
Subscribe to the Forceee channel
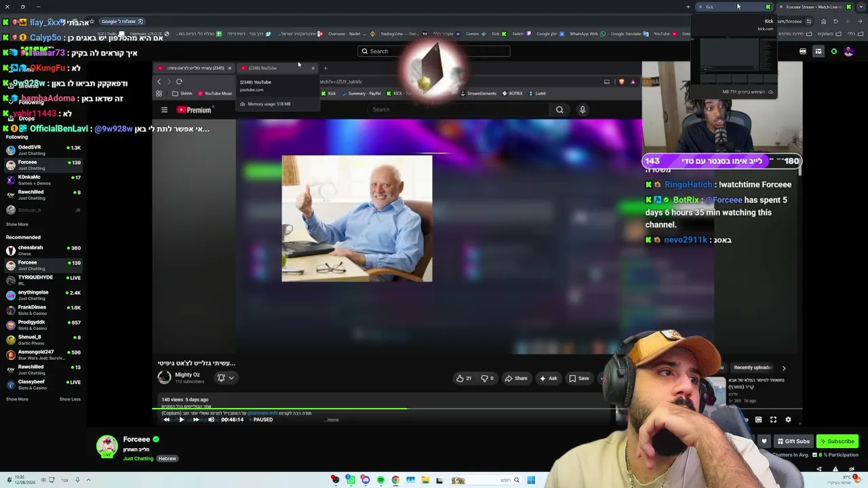click(x=837, y=441)
